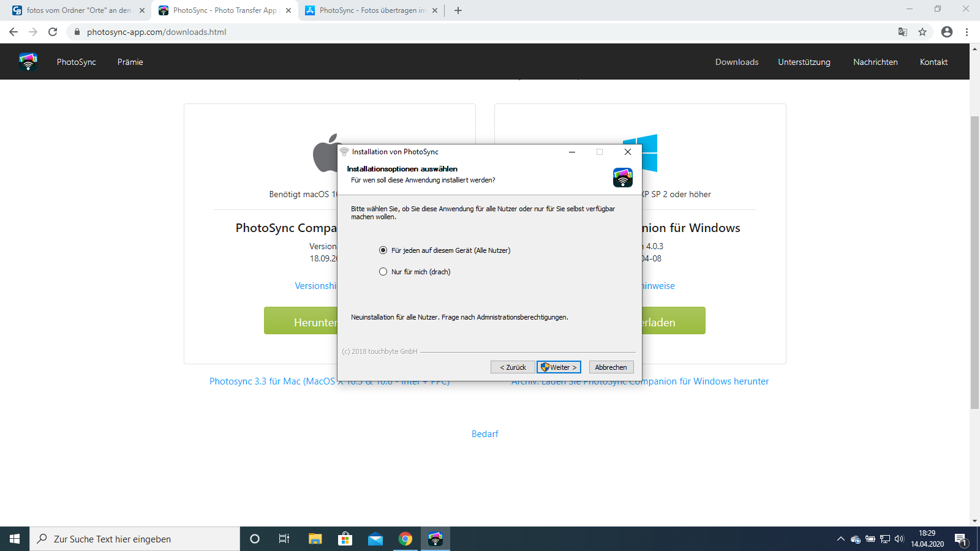Close the 'fotos vom Ordner' tab
Image resolution: width=980 pixels, height=551 pixels.
[142, 10]
